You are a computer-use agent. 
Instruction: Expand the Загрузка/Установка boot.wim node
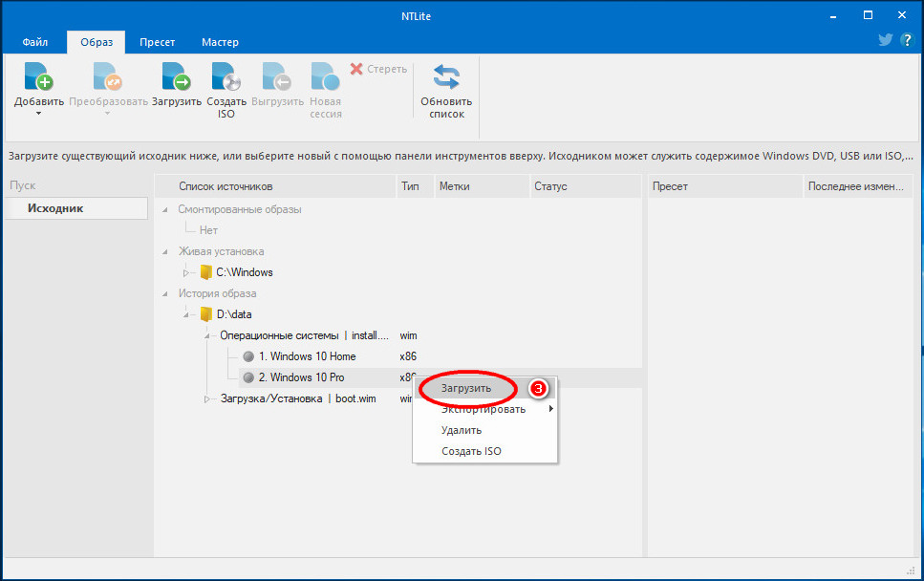point(207,398)
